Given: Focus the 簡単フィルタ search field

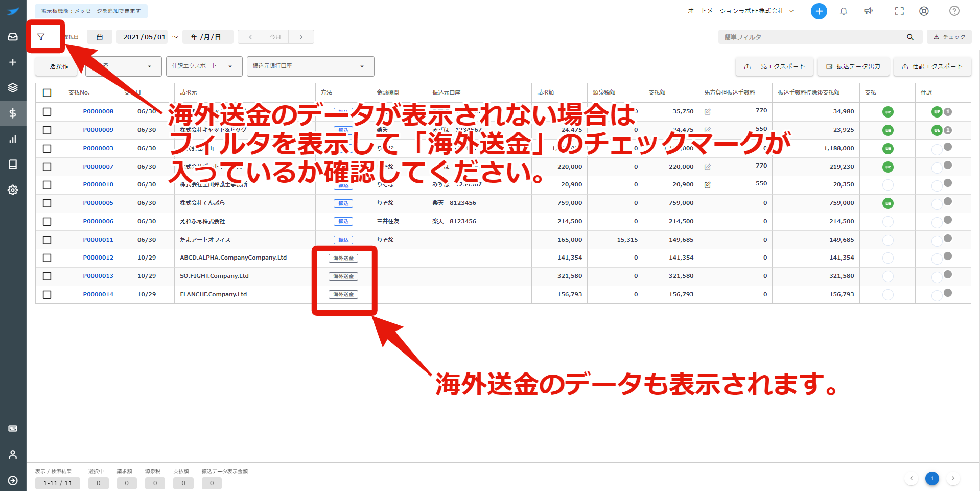Looking at the screenshot, I should coord(812,37).
